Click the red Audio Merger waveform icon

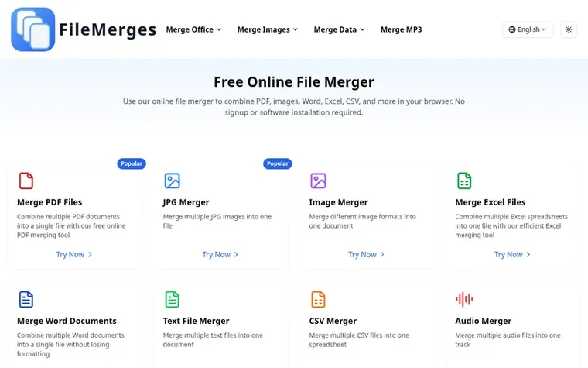click(464, 299)
